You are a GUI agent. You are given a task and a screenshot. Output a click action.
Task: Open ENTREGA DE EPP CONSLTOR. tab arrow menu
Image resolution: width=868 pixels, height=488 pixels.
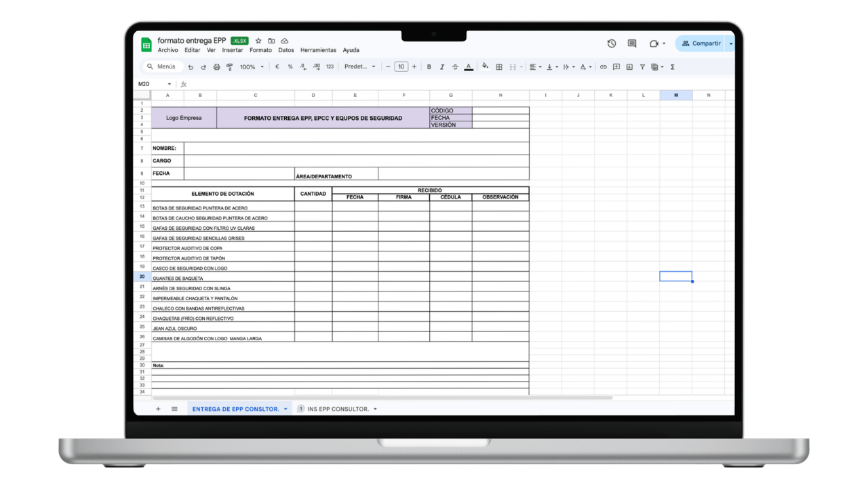click(285, 409)
